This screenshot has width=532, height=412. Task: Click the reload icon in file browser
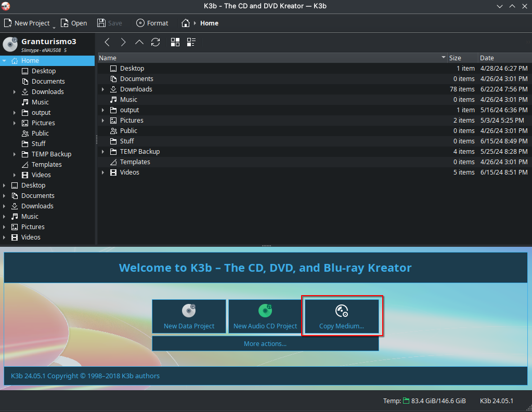[x=155, y=42]
